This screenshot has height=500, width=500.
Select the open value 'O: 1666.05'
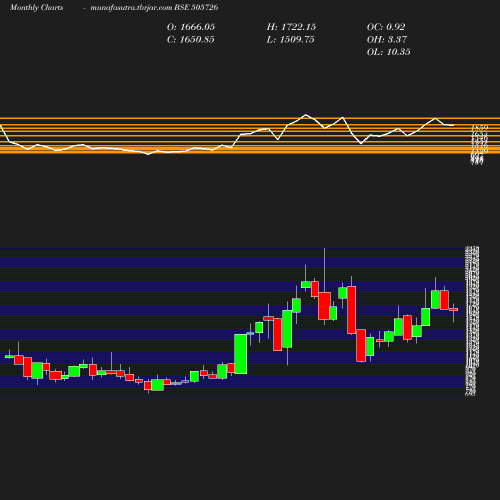pyautogui.click(x=191, y=27)
